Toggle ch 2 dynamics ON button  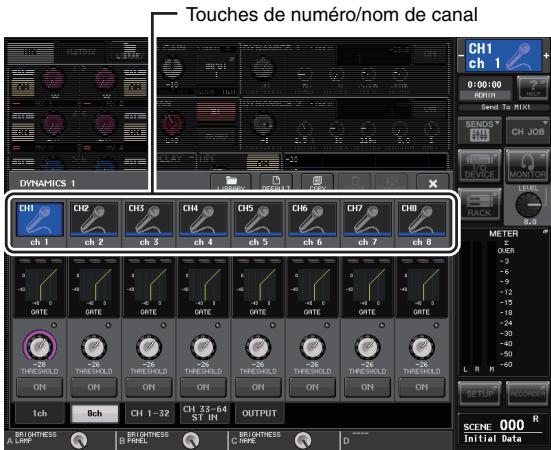[94, 387]
